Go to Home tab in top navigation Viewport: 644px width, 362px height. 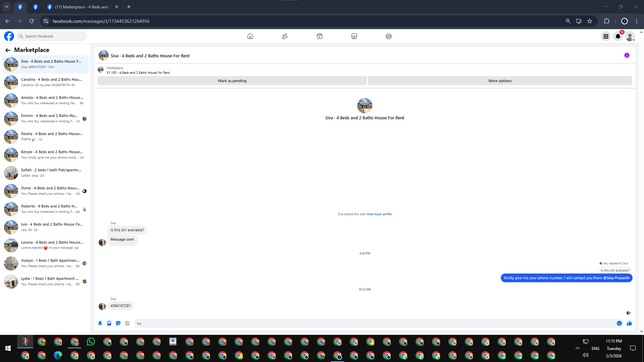coord(250,36)
